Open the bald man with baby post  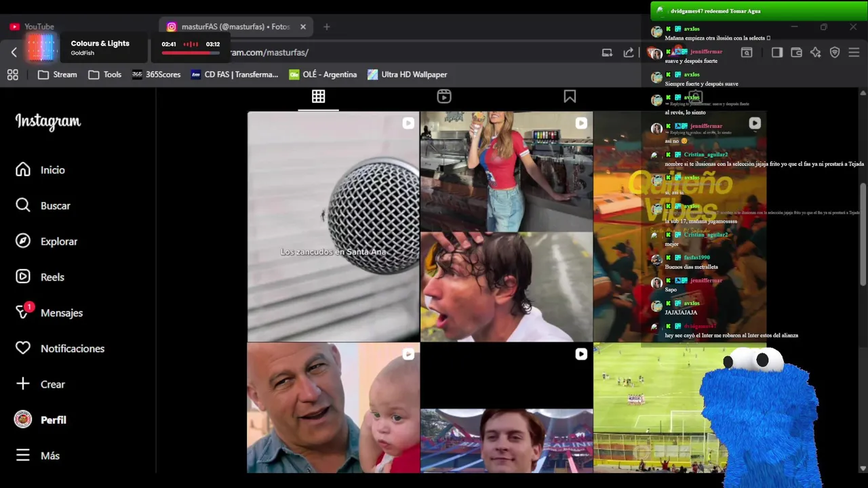tap(334, 408)
